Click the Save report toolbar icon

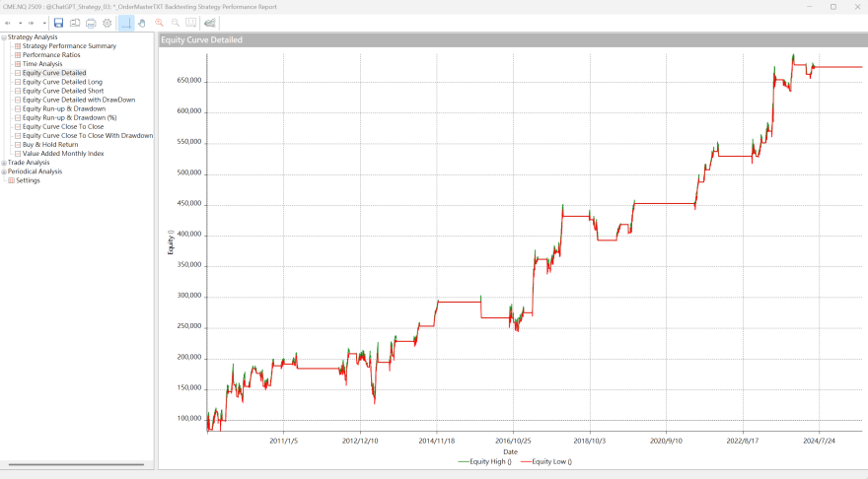58,23
